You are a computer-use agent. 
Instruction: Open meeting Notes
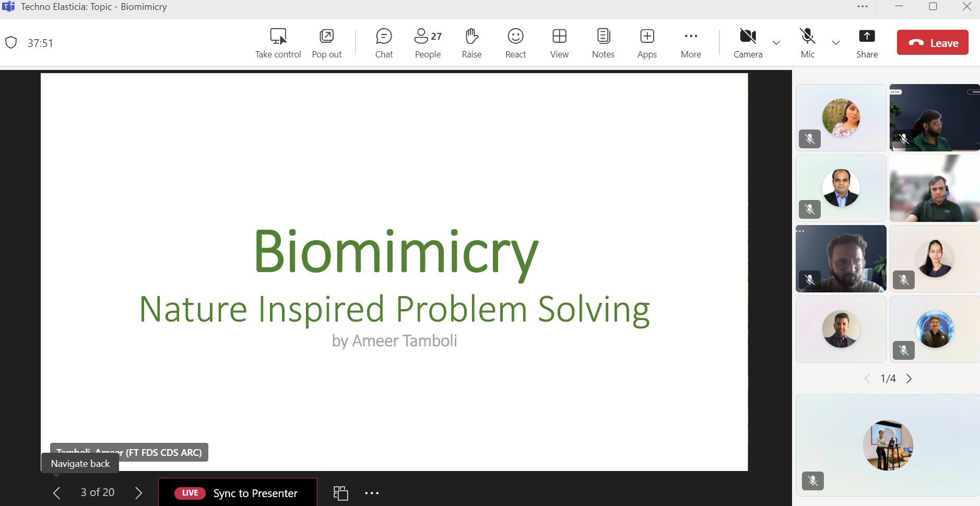[x=603, y=43]
